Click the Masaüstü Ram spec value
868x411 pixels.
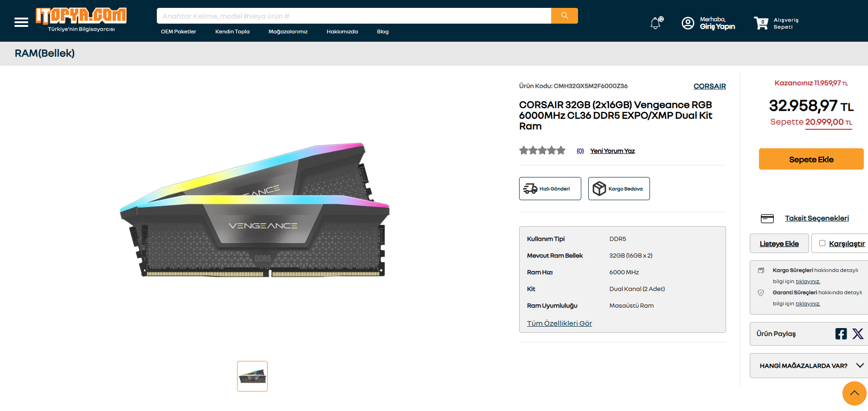click(x=631, y=306)
